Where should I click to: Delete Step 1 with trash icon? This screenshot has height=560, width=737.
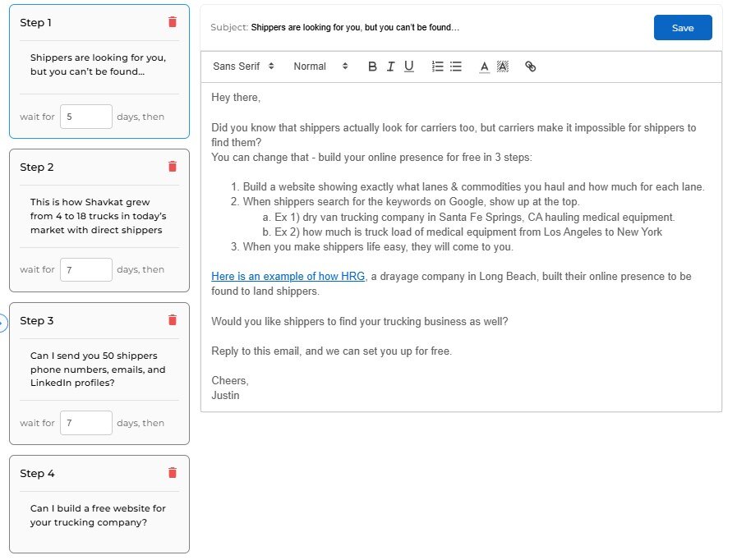(x=172, y=22)
